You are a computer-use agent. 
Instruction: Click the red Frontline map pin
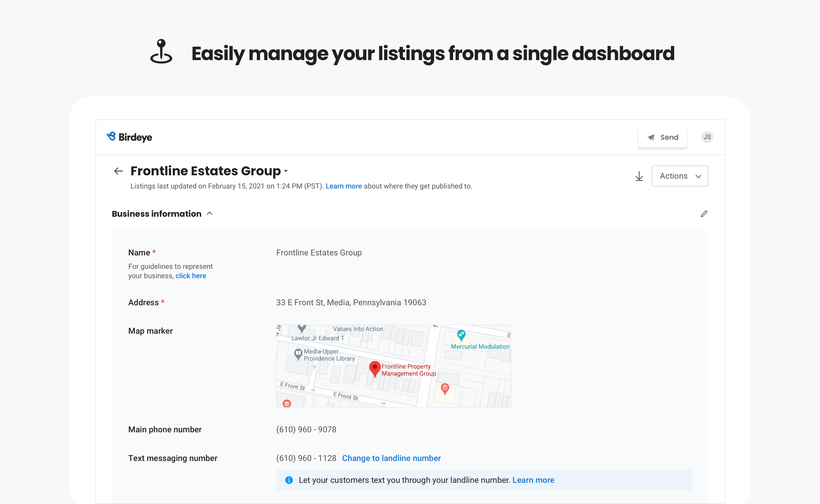pos(374,368)
